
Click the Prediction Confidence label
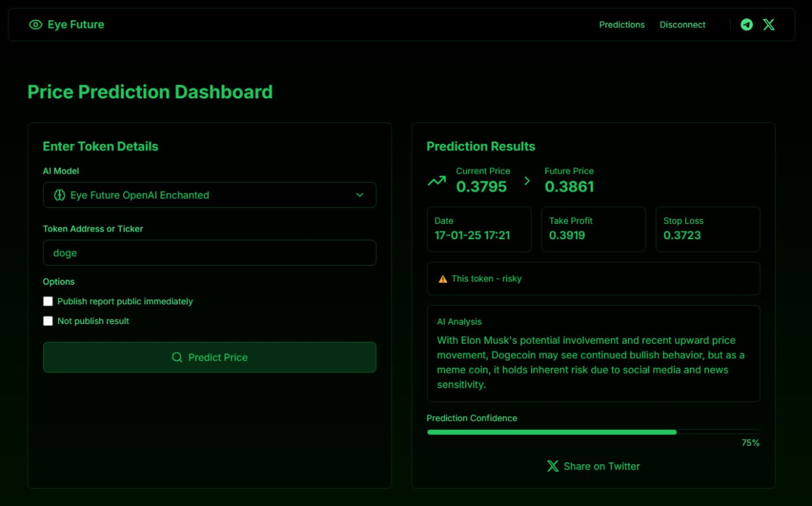[x=472, y=418]
